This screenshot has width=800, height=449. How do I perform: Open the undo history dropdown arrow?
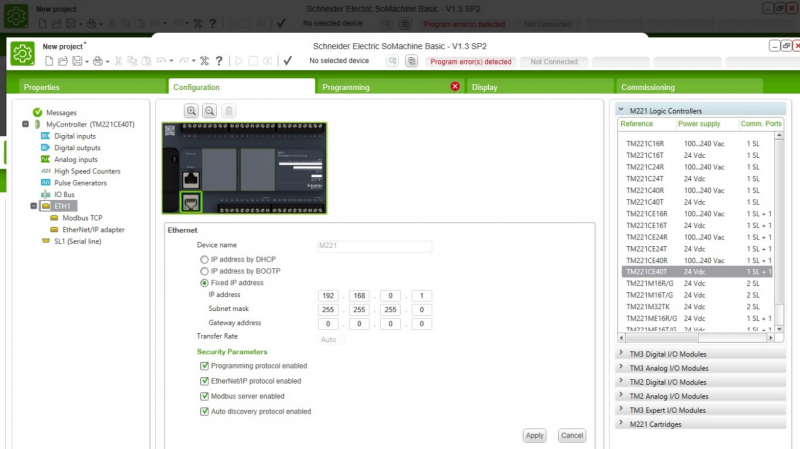coord(171,61)
